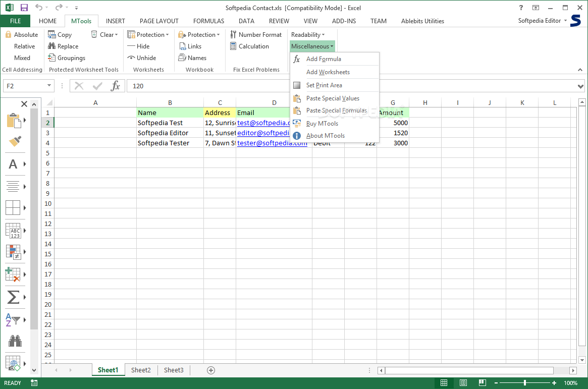Click the Sigma AutoSum icon in the side toolbar
This screenshot has height=389, width=588.
[x=13, y=297]
